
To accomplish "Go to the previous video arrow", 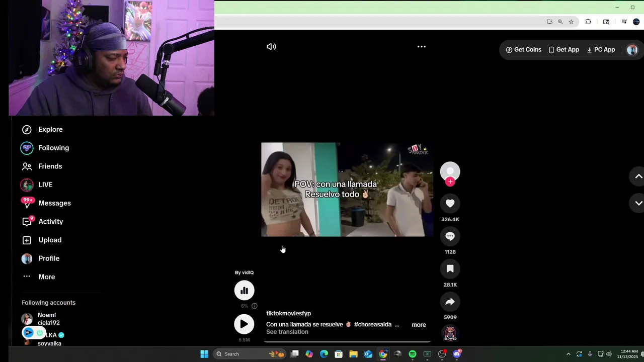I will 638,176.
